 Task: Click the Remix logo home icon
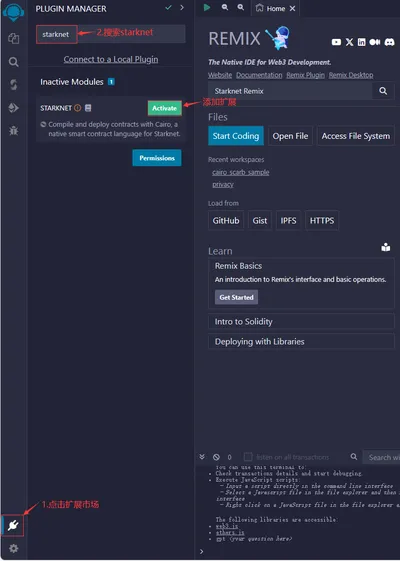point(13,12)
